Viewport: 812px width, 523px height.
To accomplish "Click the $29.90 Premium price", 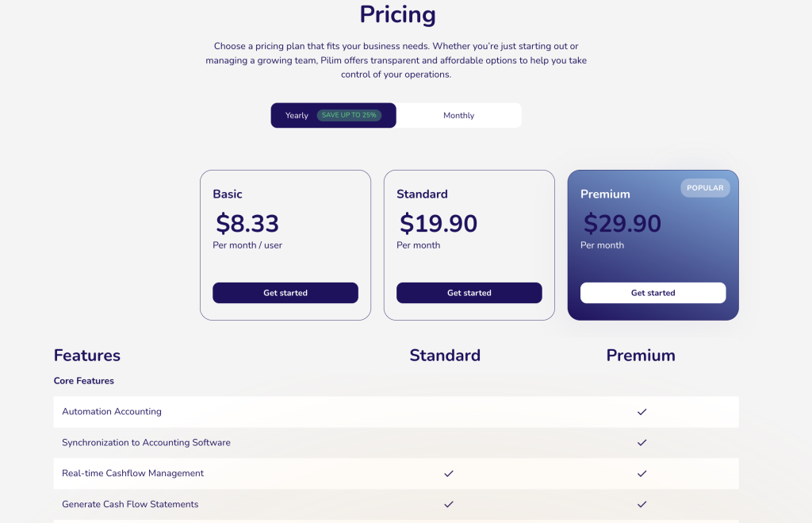I will pos(622,224).
